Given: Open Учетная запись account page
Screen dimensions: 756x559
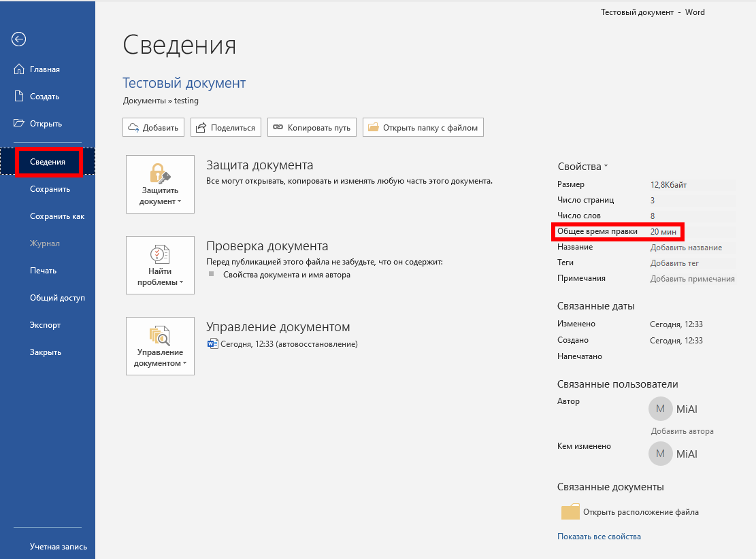Looking at the screenshot, I should pos(58,547).
